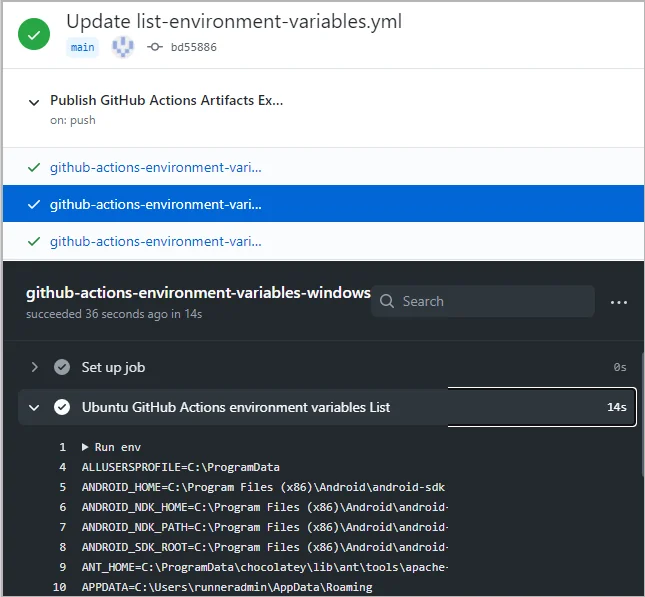Click the log scrollbar on the right edge
The height and width of the screenshot is (597, 645).
[x=643, y=413]
